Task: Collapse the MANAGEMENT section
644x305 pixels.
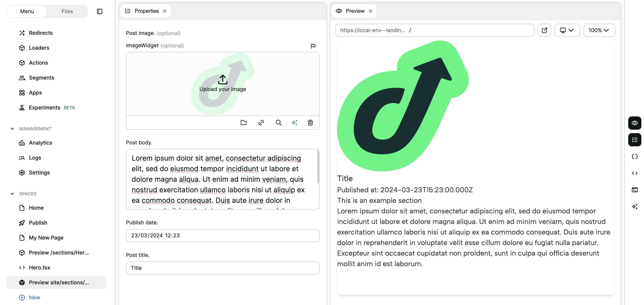Action: point(12,129)
